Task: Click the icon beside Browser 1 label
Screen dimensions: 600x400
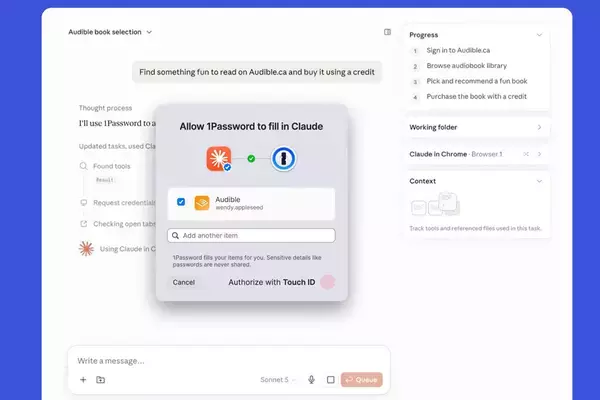Action: 526,154
